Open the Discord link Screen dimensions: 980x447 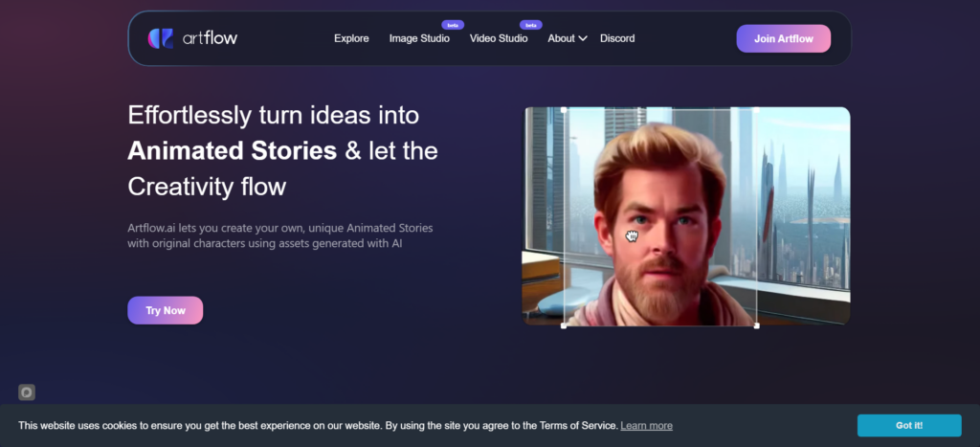pyautogui.click(x=617, y=38)
